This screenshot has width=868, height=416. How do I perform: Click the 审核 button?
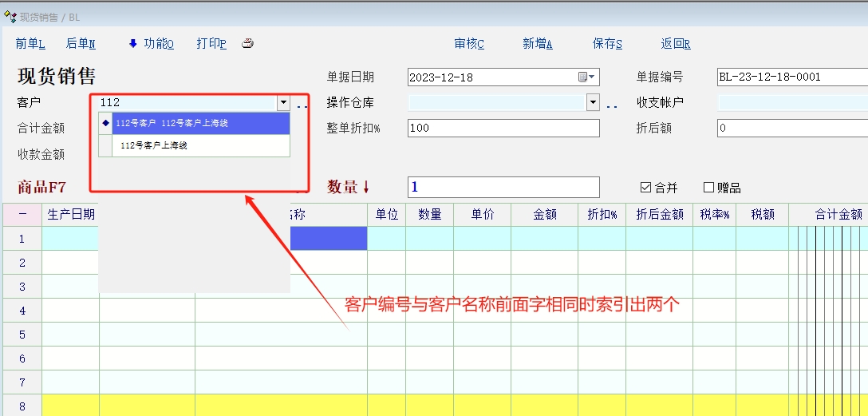click(x=469, y=44)
